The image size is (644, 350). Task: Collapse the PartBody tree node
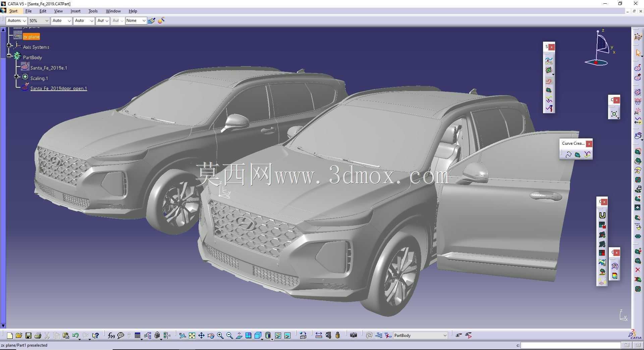9,55
